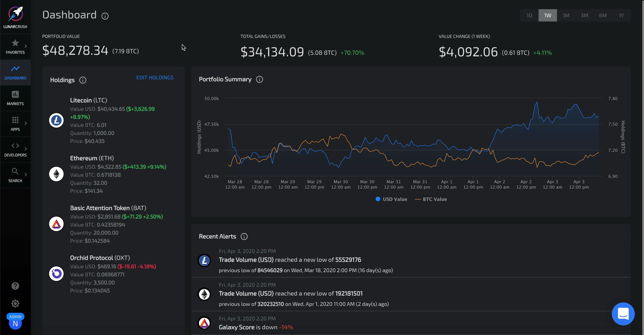Screen dimensions: 644x335
Task: Open the settings gear icon
Action: coord(15,304)
